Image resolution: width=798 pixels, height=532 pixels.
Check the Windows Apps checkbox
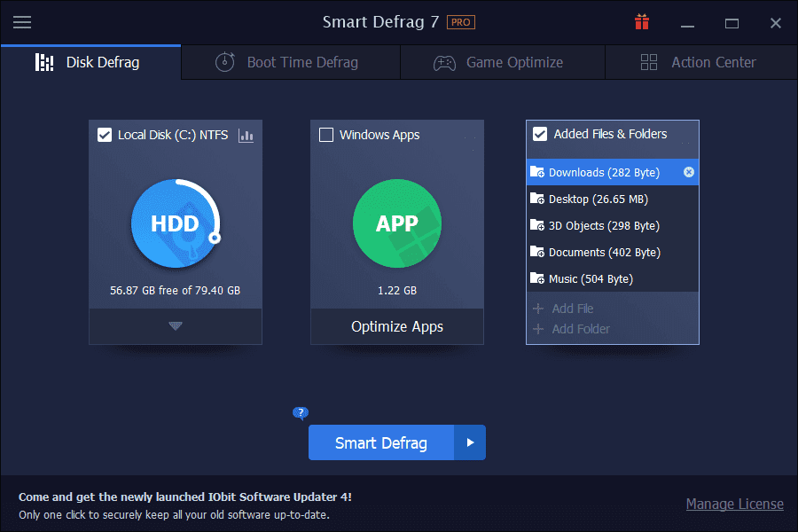326,135
